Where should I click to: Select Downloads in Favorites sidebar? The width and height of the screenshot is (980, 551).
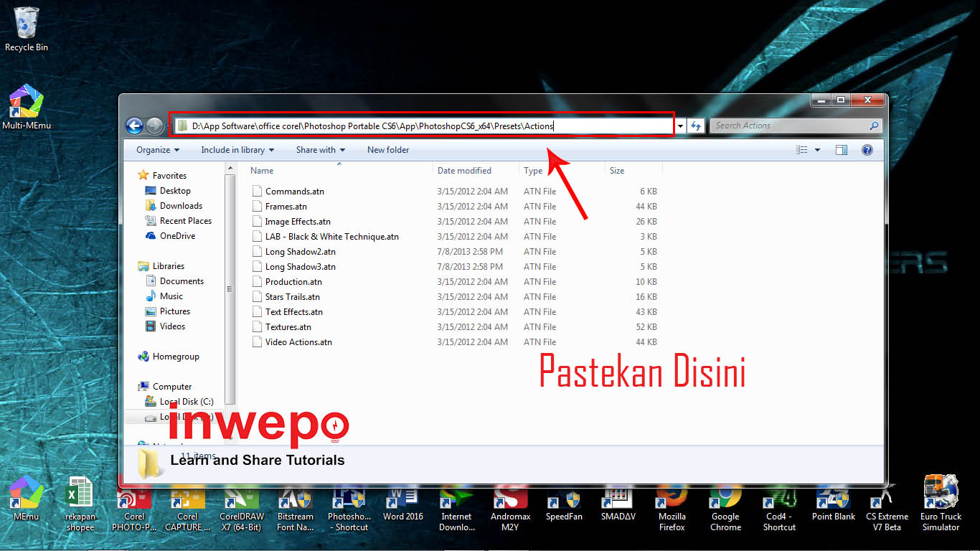(181, 206)
